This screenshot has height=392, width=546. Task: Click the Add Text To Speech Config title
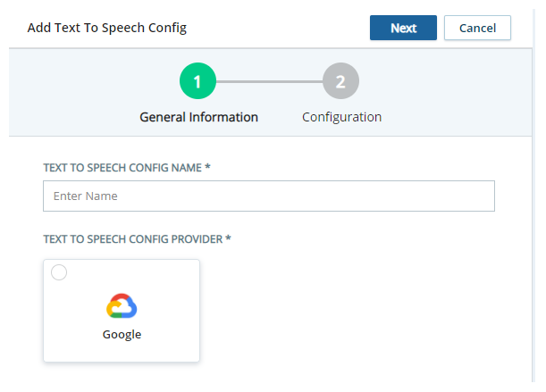[107, 28]
